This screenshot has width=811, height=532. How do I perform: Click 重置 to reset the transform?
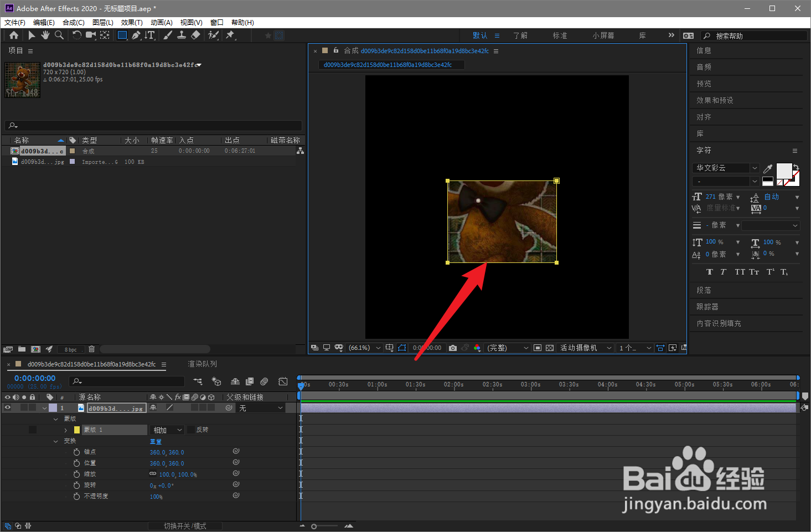coord(156,441)
